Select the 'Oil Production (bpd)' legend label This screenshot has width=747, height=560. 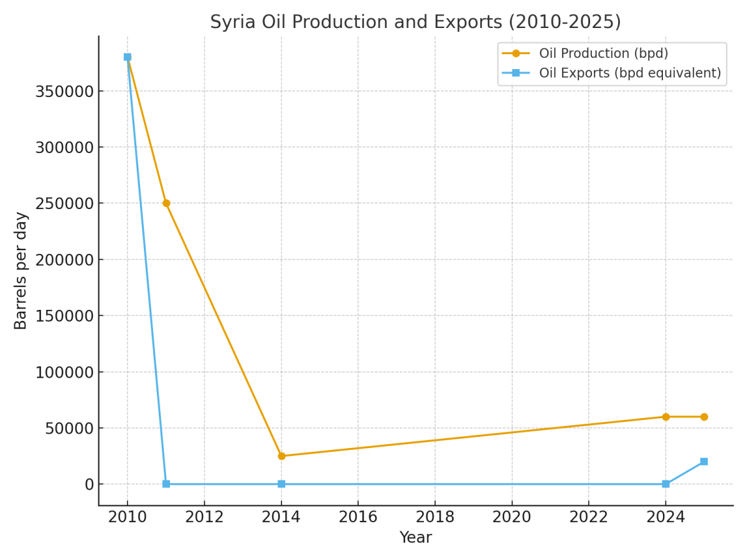603,54
